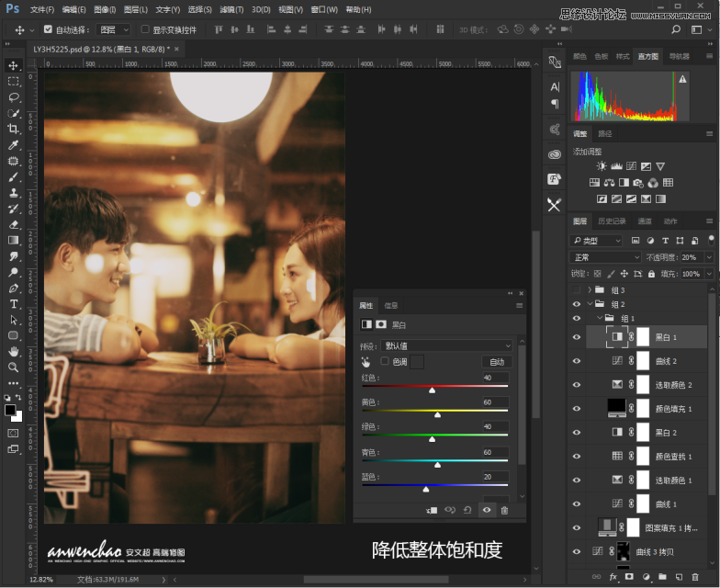The width and height of the screenshot is (720, 588).
Task: Clip adjustment to layer below icon
Action: [x=432, y=510]
